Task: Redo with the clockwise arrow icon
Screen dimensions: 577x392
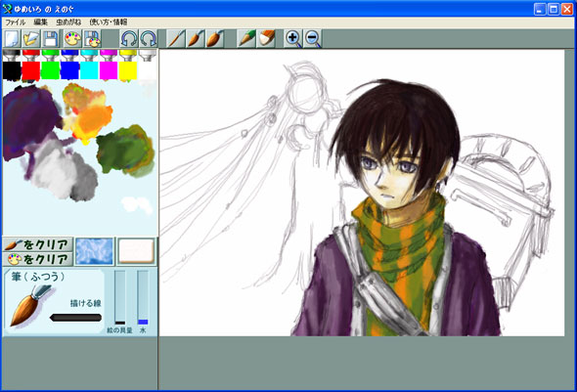Action: pyautogui.click(x=149, y=38)
